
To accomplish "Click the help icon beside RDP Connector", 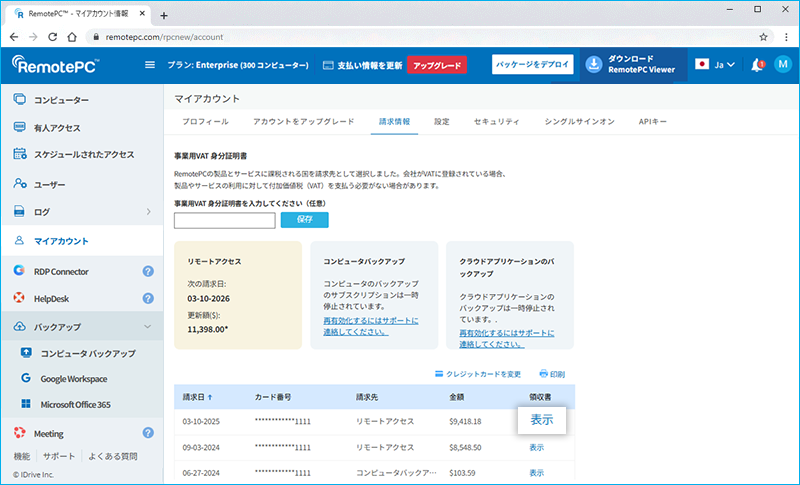I will pyautogui.click(x=148, y=271).
